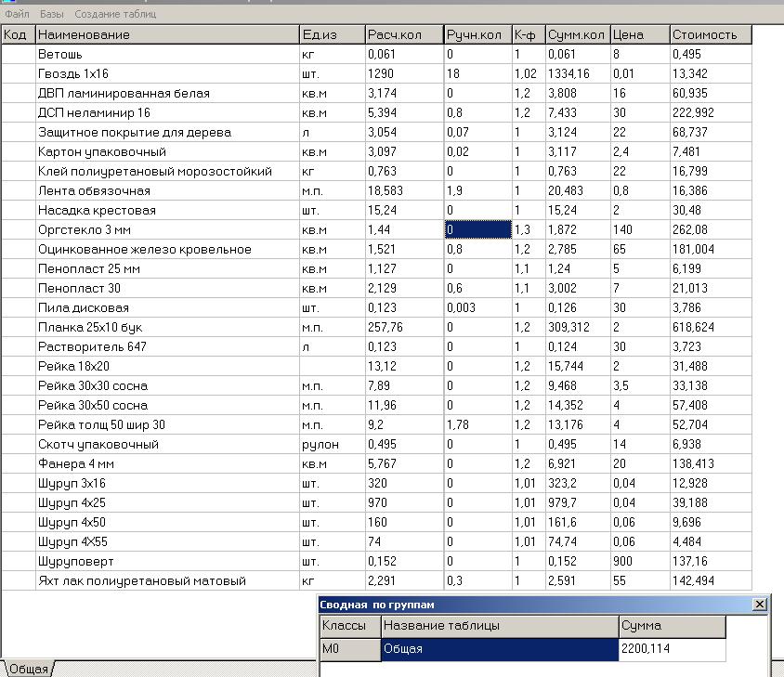Screen dimensions: 784x677
Task: Click manual quantity 0,003 for Пила дисковая
Action: (478, 307)
